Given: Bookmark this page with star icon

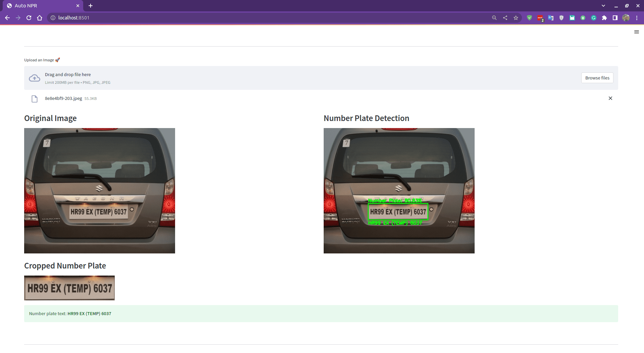Looking at the screenshot, I should pyautogui.click(x=516, y=18).
